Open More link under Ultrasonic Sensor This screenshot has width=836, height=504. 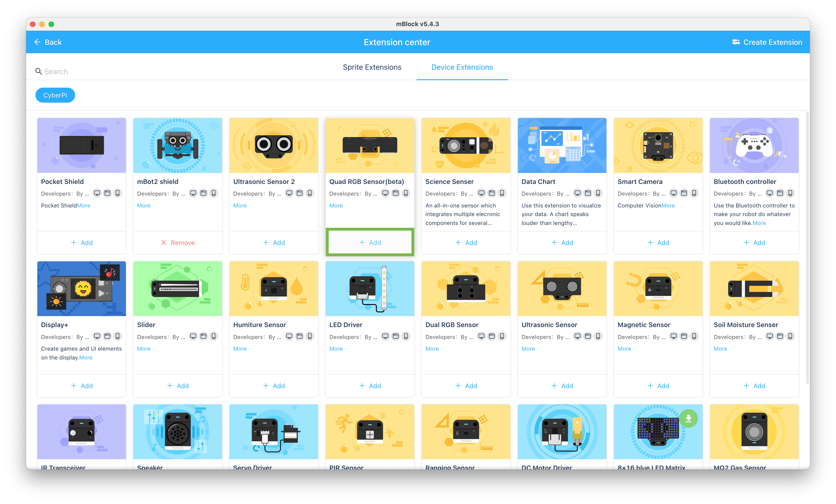[x=528, y=349]
